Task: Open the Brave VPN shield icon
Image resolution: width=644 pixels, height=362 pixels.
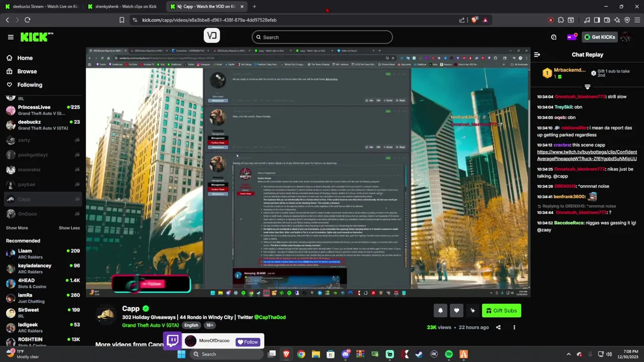Action: pos(627,20)
